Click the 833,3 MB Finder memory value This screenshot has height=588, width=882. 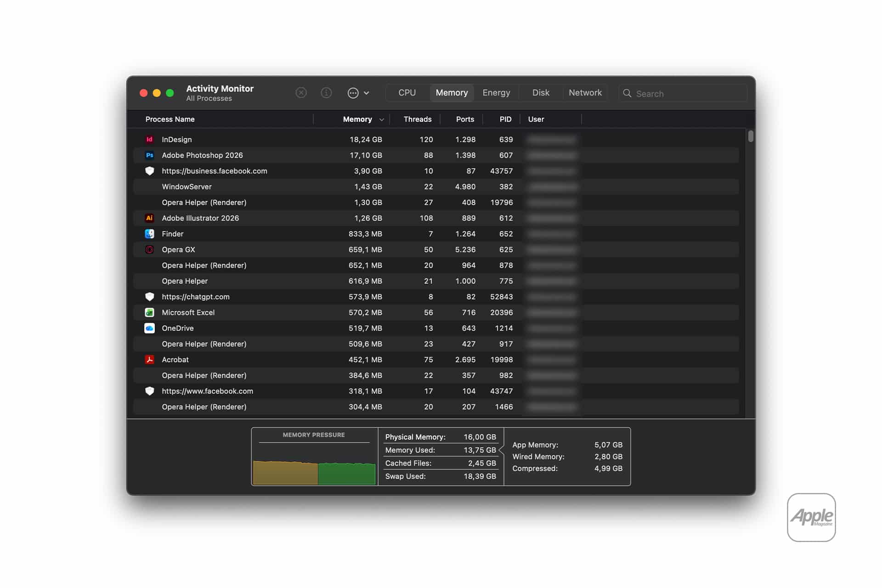coord(365,234)
